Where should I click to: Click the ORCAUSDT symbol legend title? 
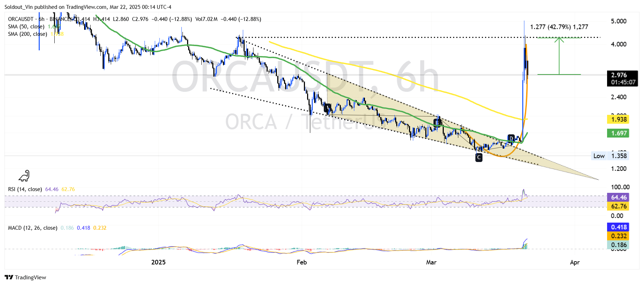[21, 19]
